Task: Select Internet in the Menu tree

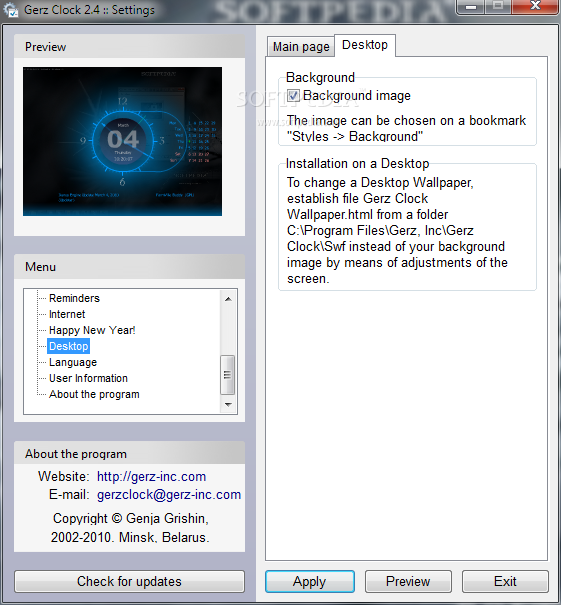Action: click(x=67, y=314)
